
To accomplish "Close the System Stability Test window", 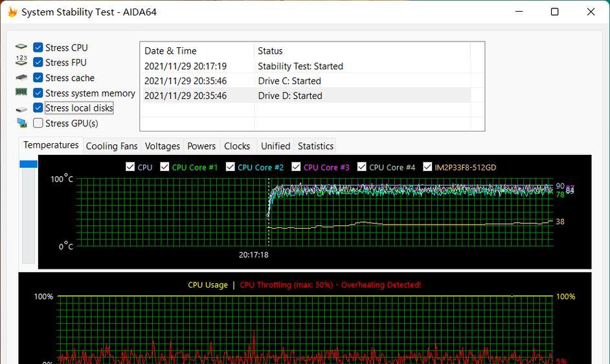I will [x=591, y=12].
